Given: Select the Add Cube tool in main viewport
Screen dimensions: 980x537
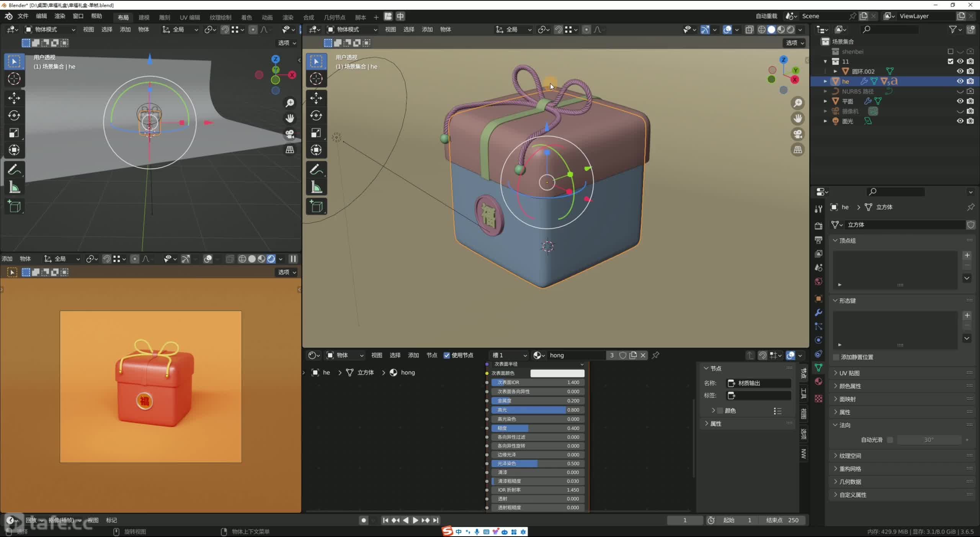Looking at the screenshot, I should (316, 206).
